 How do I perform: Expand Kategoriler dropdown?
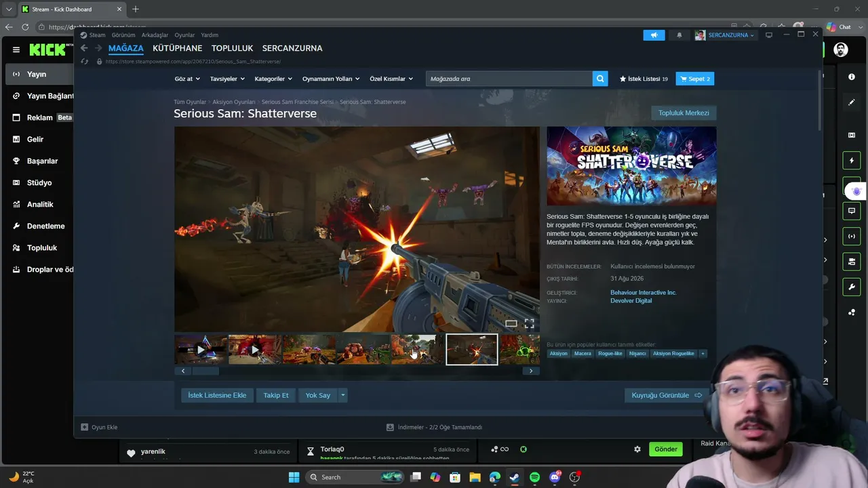(x=273, y=79)
